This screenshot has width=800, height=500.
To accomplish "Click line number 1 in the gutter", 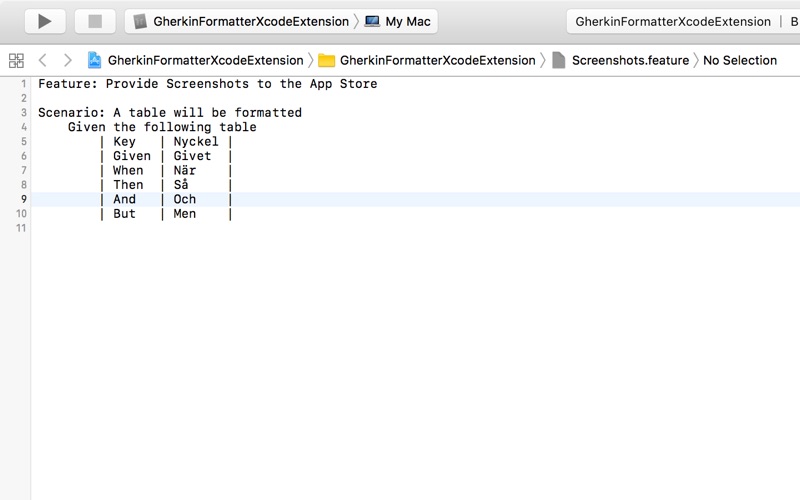I will pos(23,84).
